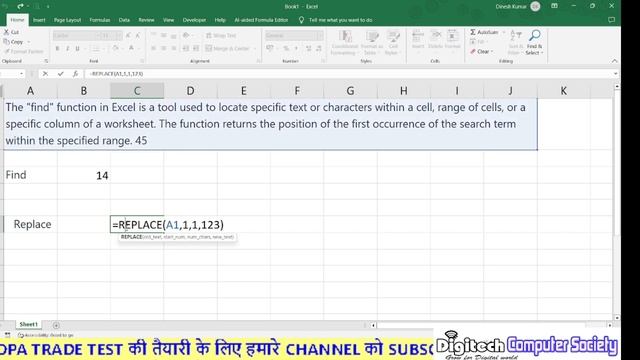640x360 pixels.
Task: Click the Increase Decimal icon
Action: (309, 49)
